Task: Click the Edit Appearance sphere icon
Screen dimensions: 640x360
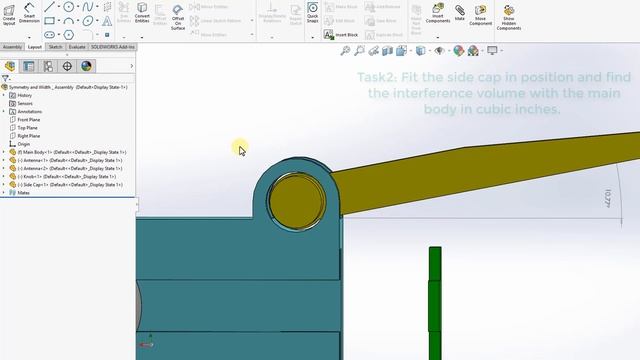Action: (x=459, y=51)
